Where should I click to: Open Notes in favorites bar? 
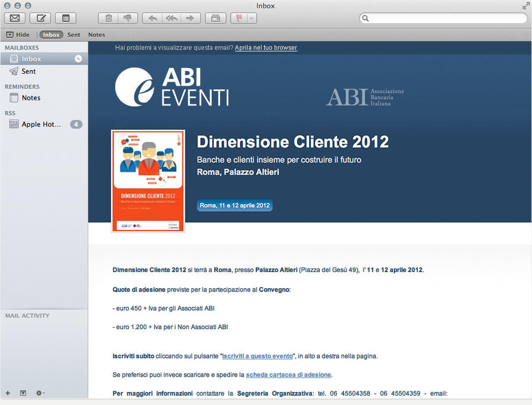tap(96, 34)
